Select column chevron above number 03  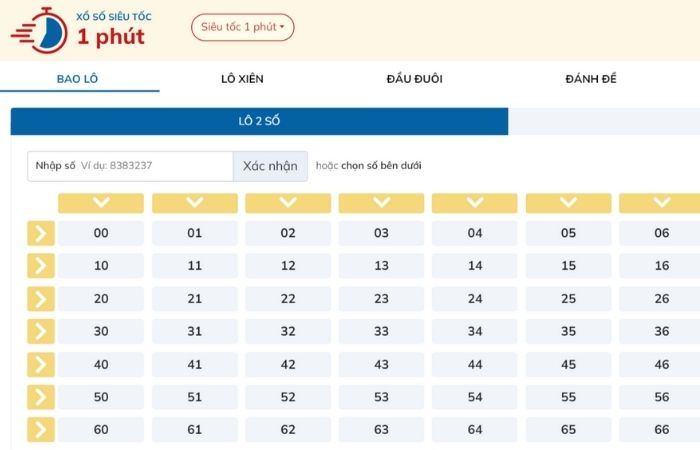pyautogui.click(x=381, y=203)
